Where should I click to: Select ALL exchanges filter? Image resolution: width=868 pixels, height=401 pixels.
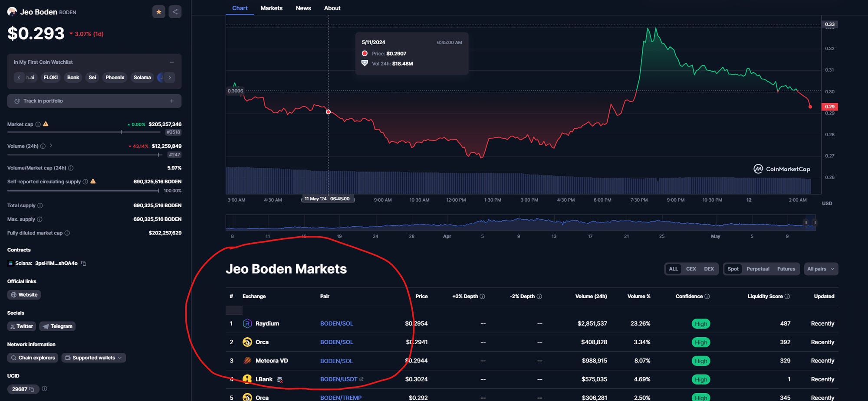click(673, 269)
